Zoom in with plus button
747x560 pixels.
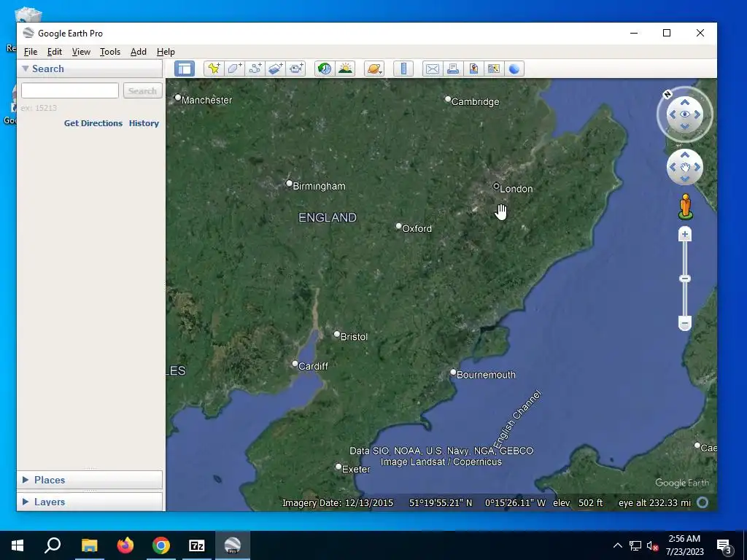pyautogui.click(x=684, y=234)
